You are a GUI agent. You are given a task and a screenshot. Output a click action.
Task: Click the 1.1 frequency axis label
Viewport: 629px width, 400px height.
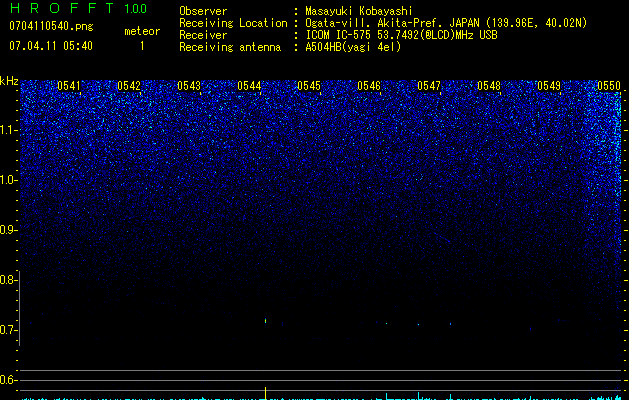point(8,130)
